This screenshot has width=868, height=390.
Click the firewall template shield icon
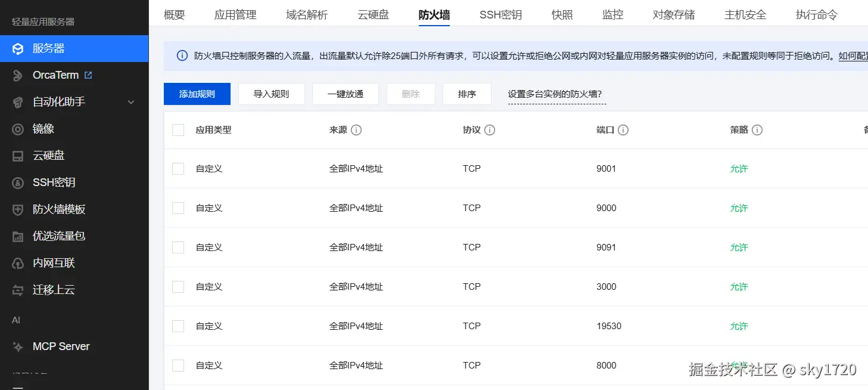(18, 209)
